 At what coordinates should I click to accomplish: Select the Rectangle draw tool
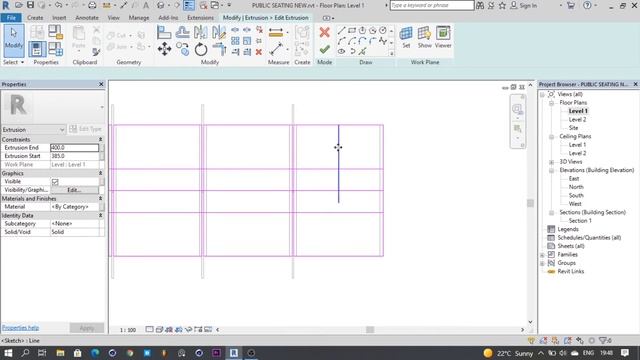pyautogui.click(x=352, y=31)
